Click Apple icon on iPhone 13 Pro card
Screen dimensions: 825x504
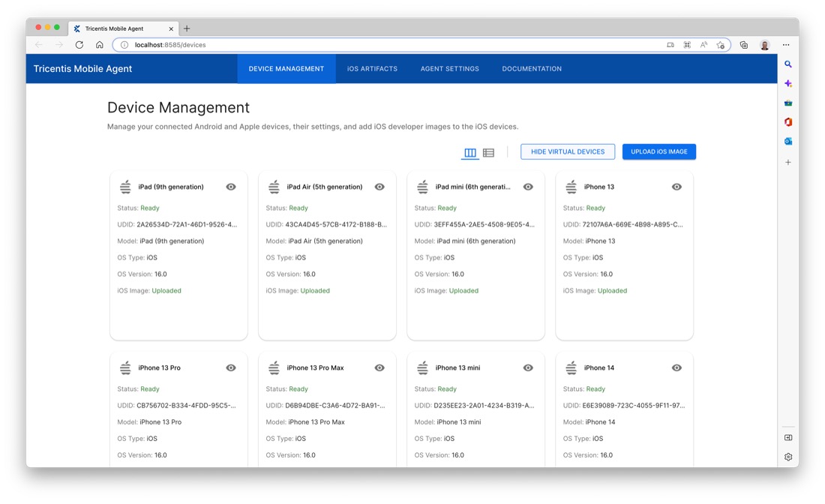tap(125, 367)
